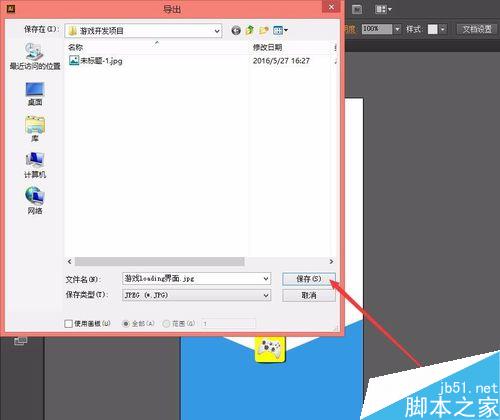Click the horizontal scrollbar thumb of the file list

point(160,262)
